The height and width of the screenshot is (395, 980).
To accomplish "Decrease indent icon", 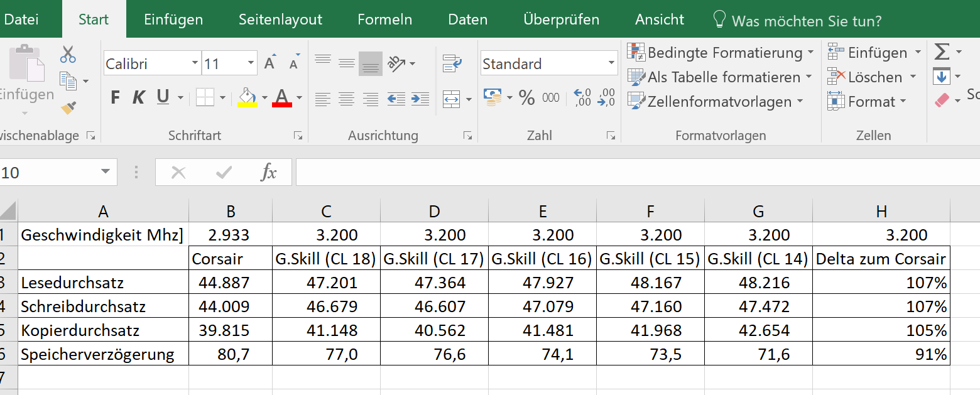I will pyautogui.click(x=396, y=99).
